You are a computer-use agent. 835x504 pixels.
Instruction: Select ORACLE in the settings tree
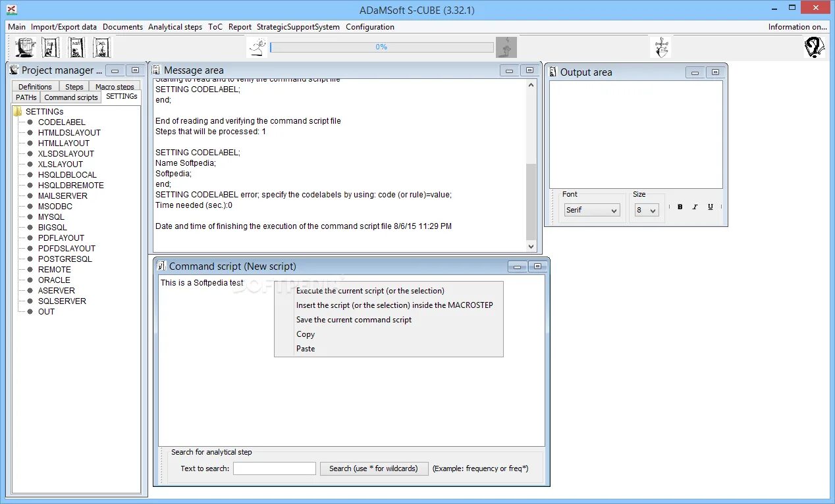point(54,280)
